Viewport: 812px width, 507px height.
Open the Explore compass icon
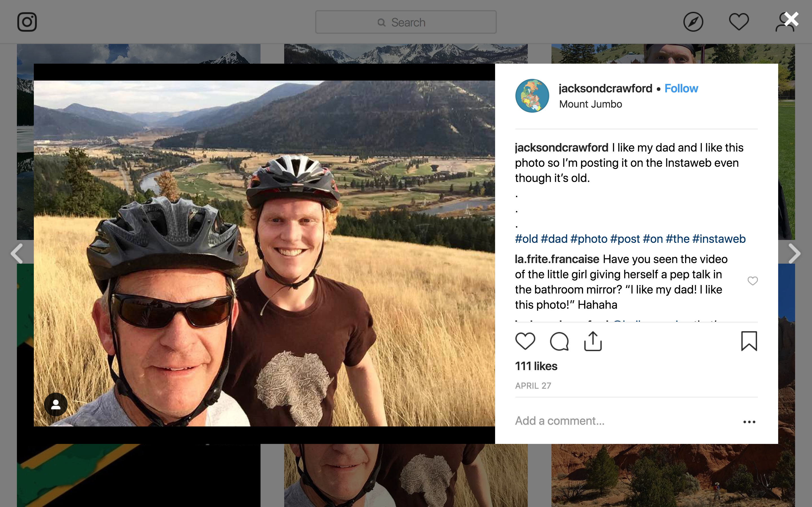693,22
